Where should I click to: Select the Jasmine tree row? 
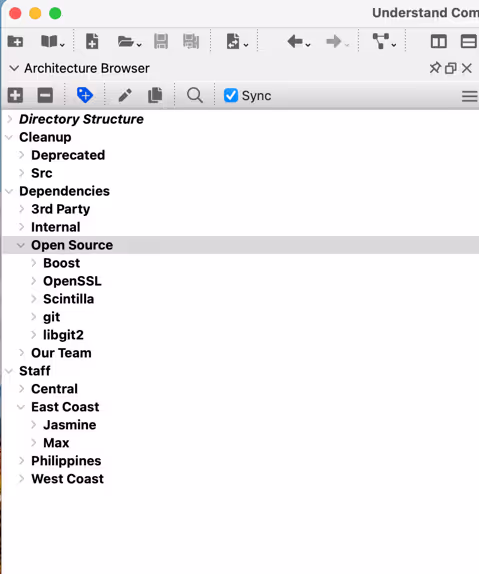(240, 425)
